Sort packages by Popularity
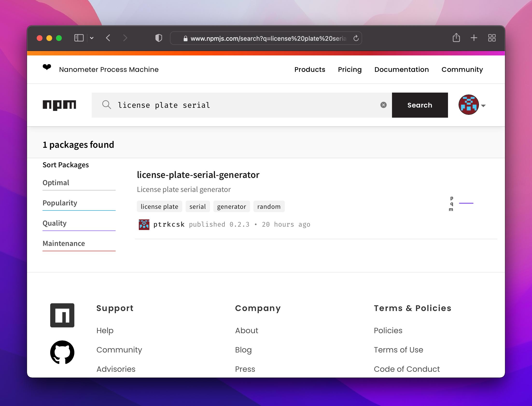 60,203
